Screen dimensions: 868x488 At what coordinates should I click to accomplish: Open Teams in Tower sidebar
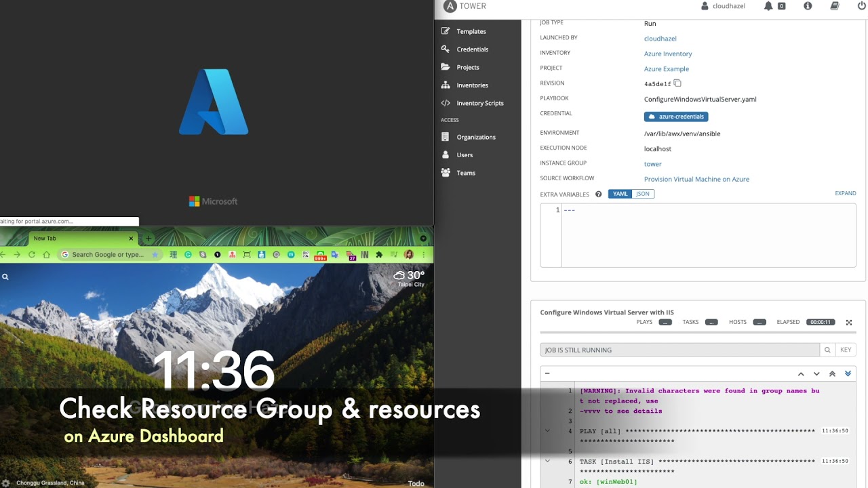coord(458,173)
